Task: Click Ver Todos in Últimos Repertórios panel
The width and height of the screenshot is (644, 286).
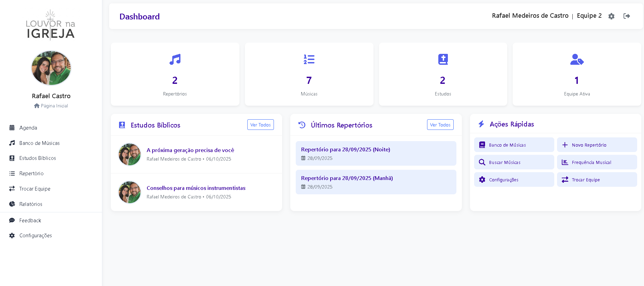Action: 440,125
